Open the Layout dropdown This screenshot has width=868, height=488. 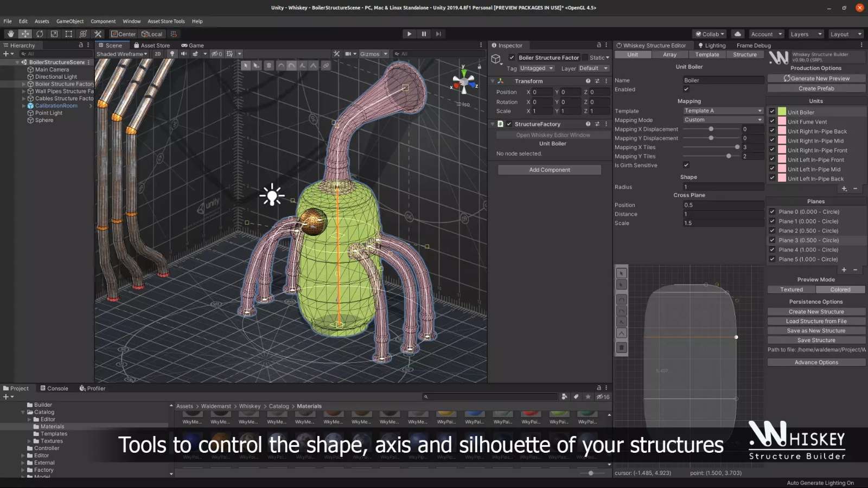846,34
